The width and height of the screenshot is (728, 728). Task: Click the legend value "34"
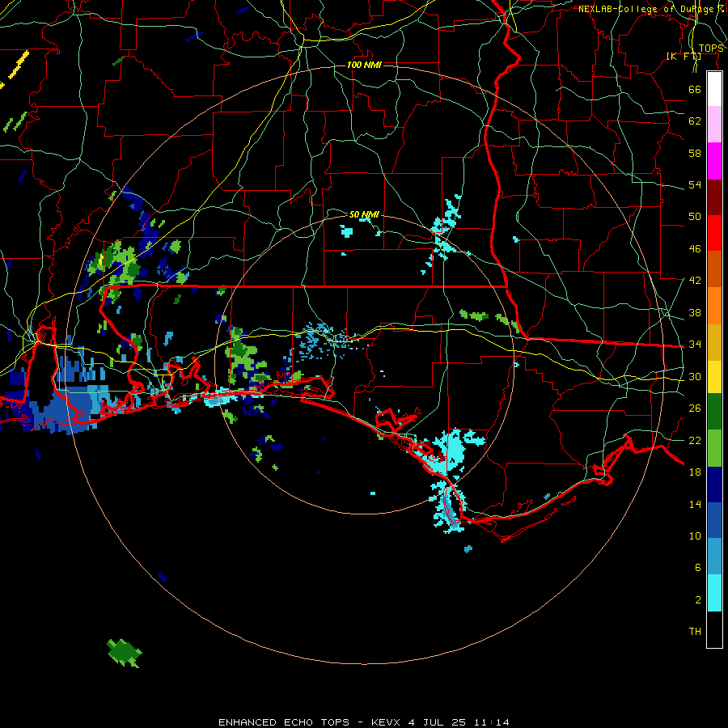695,345
